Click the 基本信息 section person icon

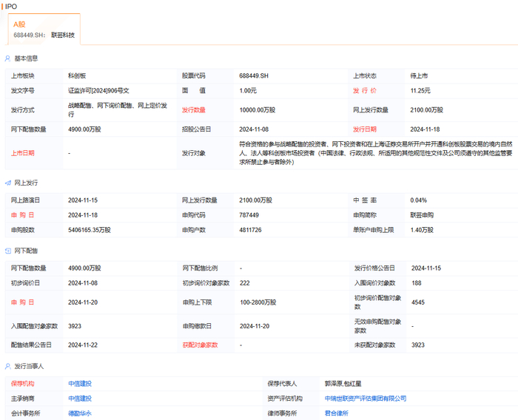click(x=7, y=58)
